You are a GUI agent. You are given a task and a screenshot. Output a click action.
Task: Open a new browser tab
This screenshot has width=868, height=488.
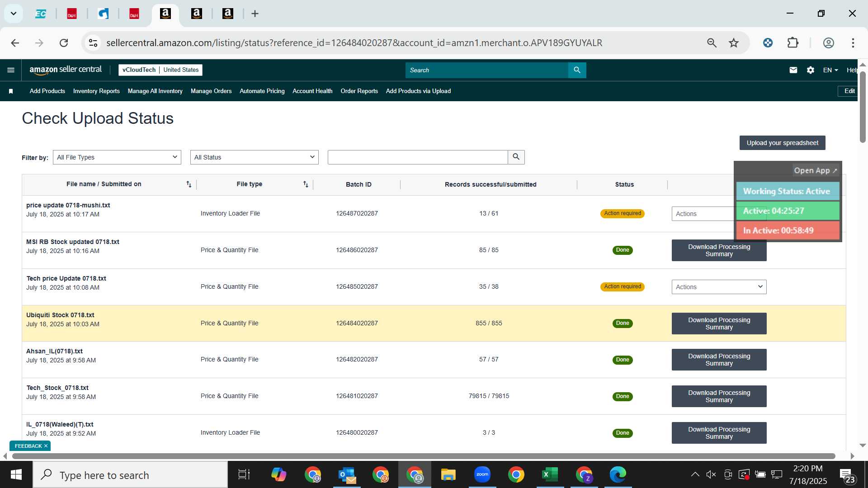255,14
